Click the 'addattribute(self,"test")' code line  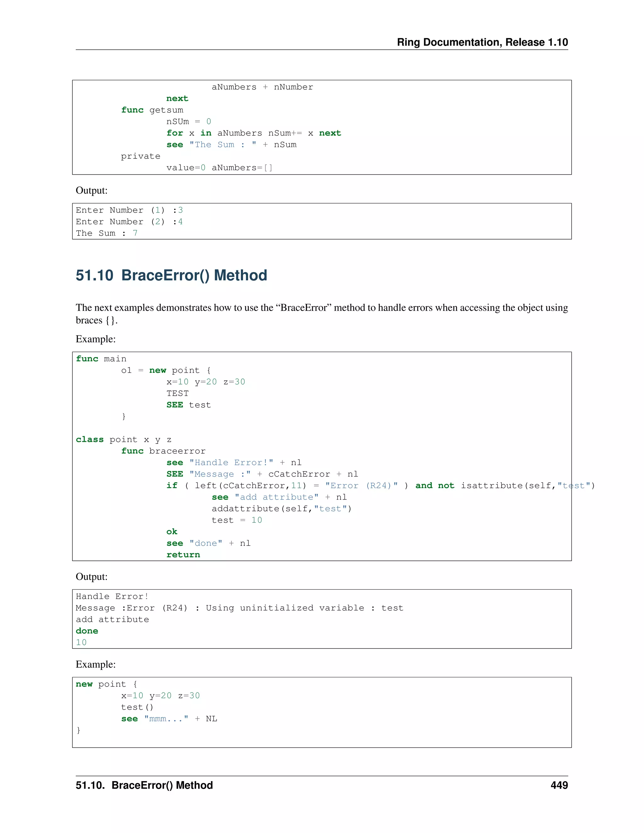pos(281,509)
